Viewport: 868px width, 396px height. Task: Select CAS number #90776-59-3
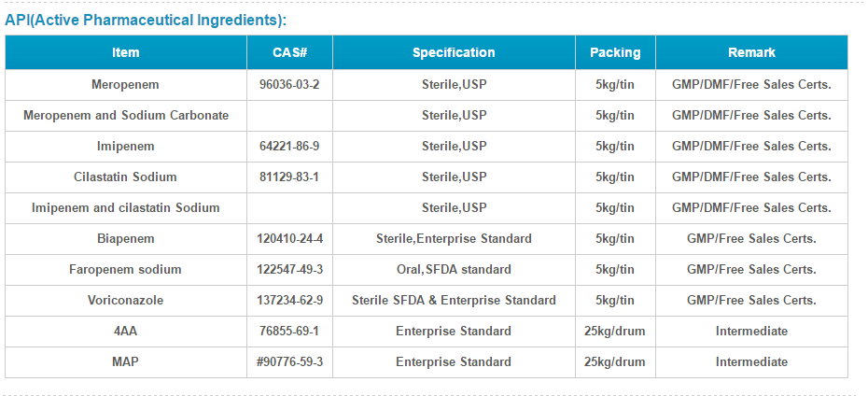coord(289,362)
